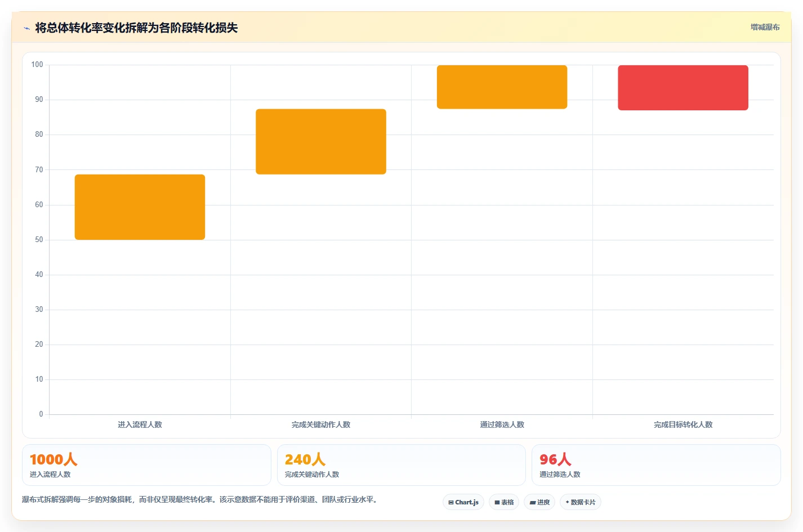Select the 进度 chip

(539, 502)
